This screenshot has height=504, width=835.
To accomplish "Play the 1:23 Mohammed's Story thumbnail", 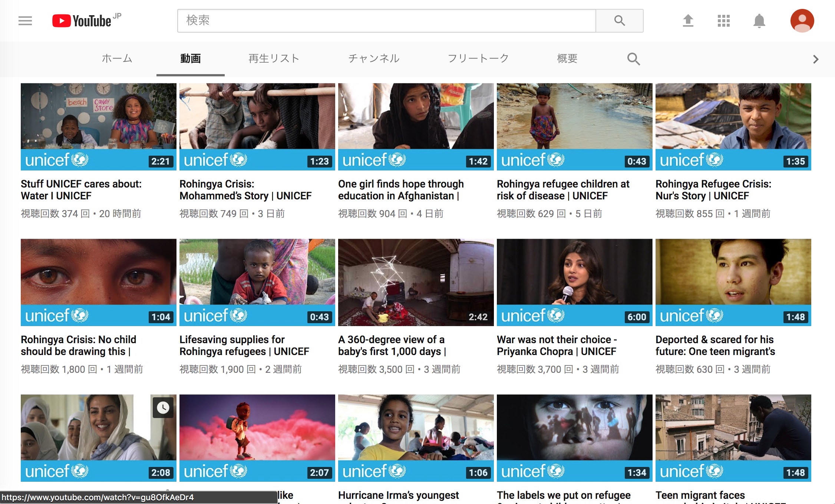I will pyautogui.click(x=257, y=127).
